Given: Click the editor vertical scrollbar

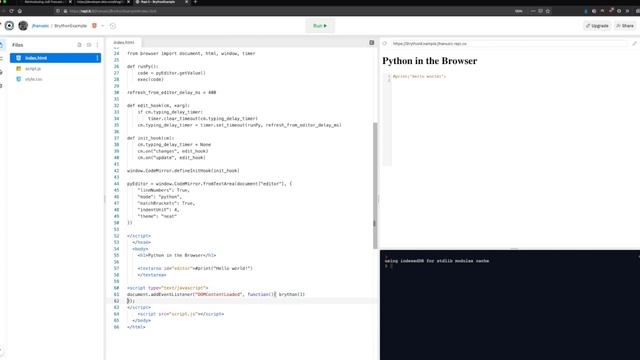Looking at the screenshot, I should pyautogui.click(x=375, y=186).
